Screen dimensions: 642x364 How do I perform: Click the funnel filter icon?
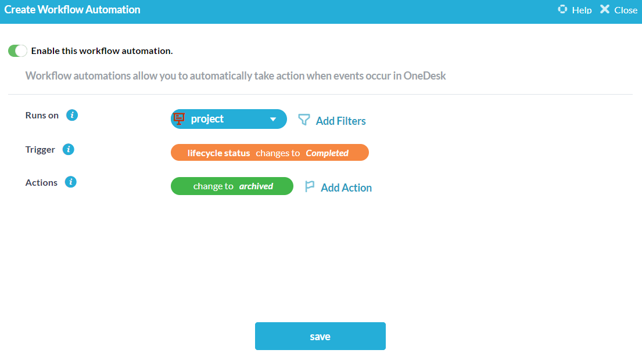point(304,120)
